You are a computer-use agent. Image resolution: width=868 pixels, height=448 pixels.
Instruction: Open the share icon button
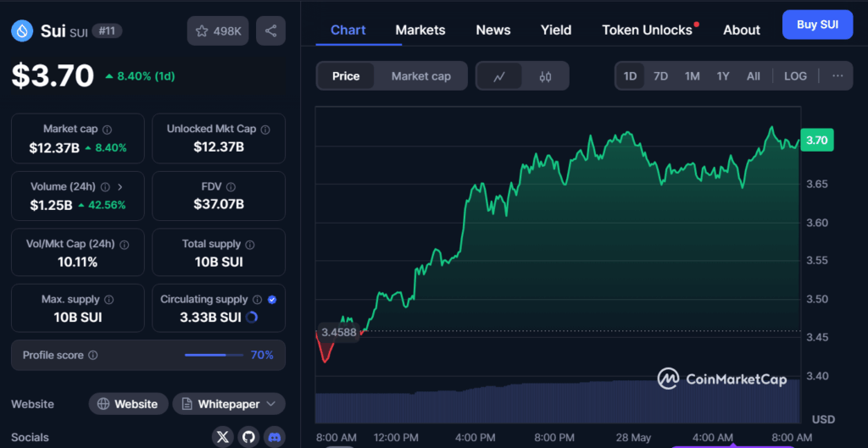(270, 31)
